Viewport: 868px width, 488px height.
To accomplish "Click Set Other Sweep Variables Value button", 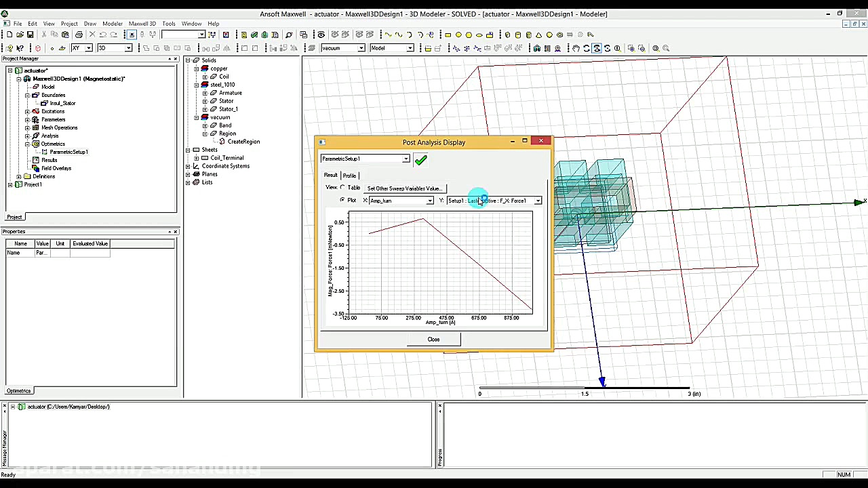I will point(403,188).
